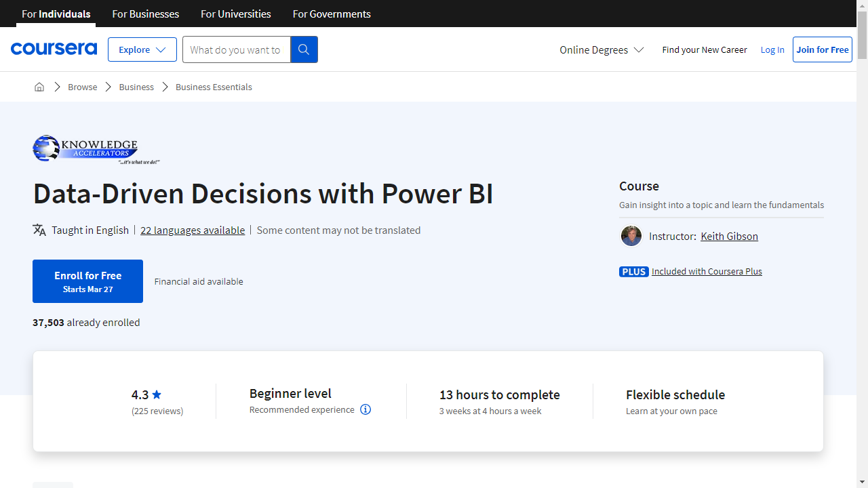Screen dimensions: 868x488
Task: Click the Knowledge Accelerators logo
Action: tap(96, 150)
